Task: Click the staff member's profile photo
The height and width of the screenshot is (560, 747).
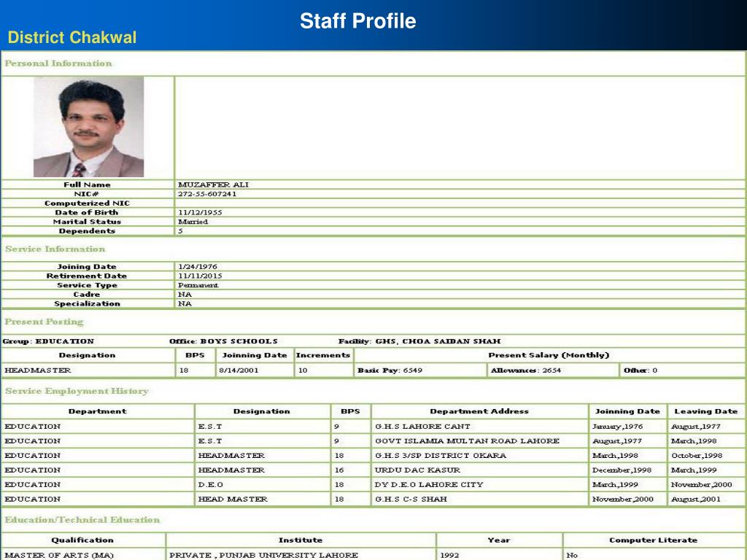Action: point(88,127)
